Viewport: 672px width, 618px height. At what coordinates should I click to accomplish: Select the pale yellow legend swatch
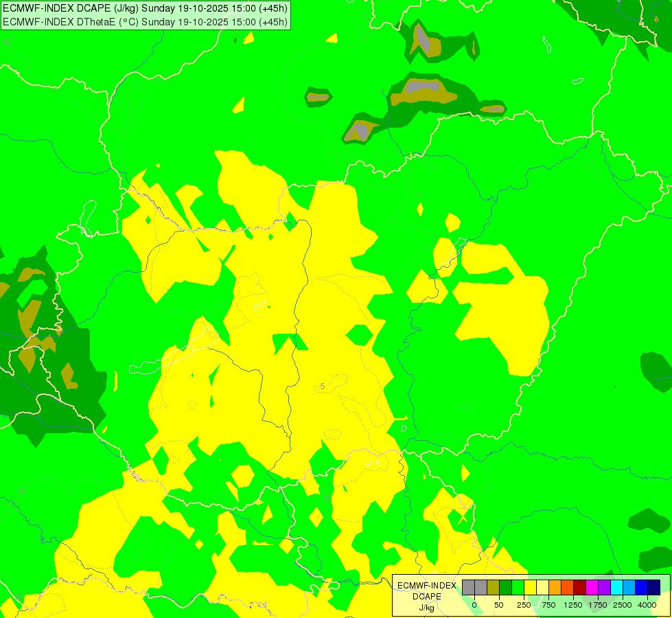point(542,588)
